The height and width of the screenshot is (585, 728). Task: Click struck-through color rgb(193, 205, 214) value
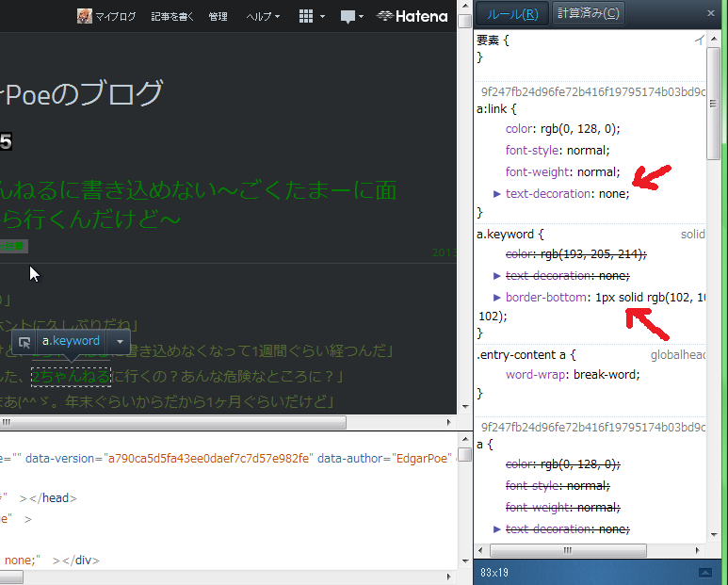592,254
